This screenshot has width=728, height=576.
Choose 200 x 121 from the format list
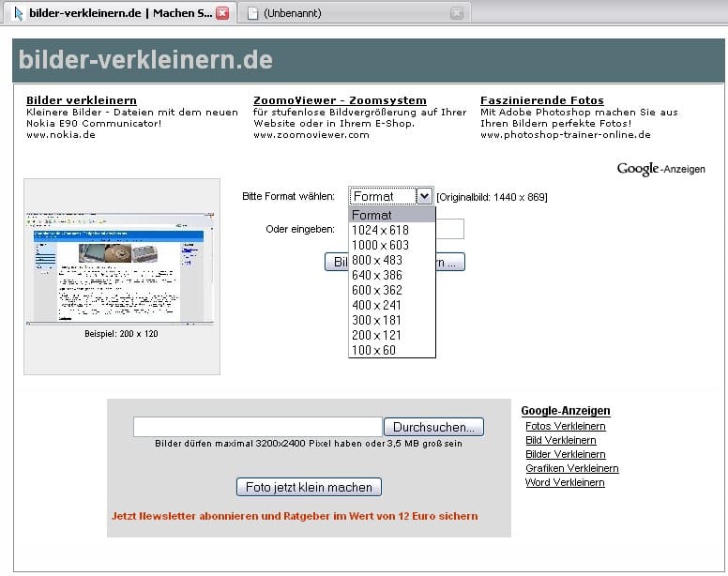(x=392, y=335)
